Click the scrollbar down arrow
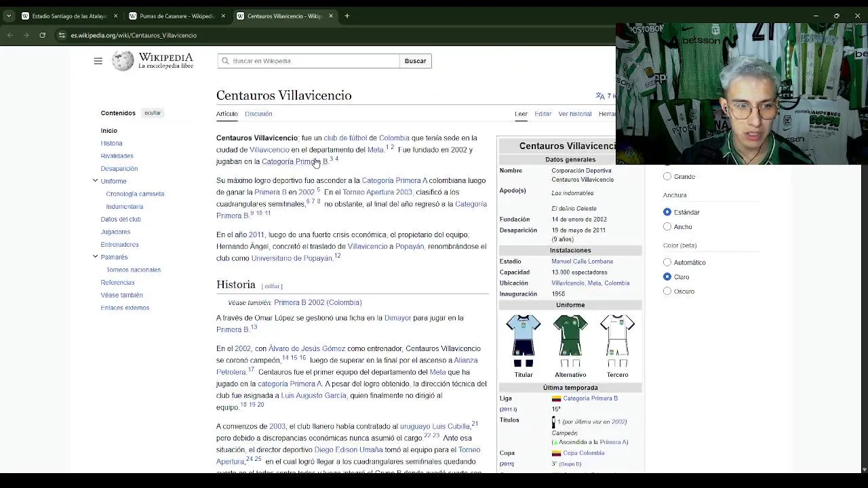Viewport: 868px width, 488px height. [863, 469]
